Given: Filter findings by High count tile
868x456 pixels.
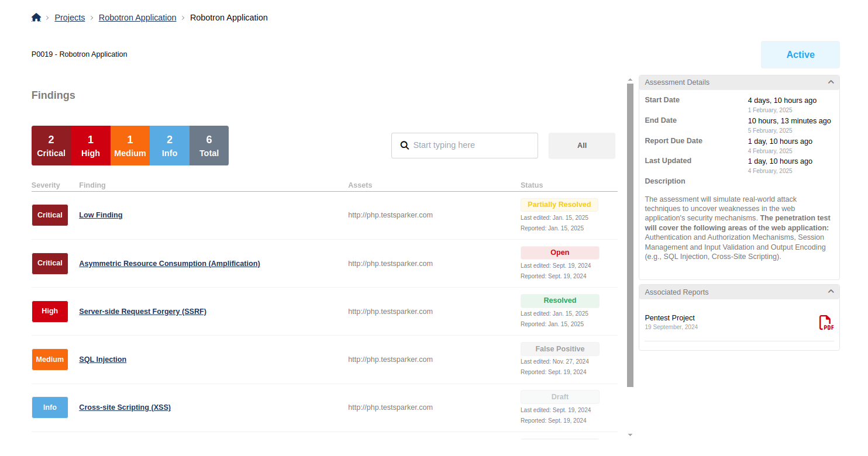Looking at the screenshot, I should point(91,146).
